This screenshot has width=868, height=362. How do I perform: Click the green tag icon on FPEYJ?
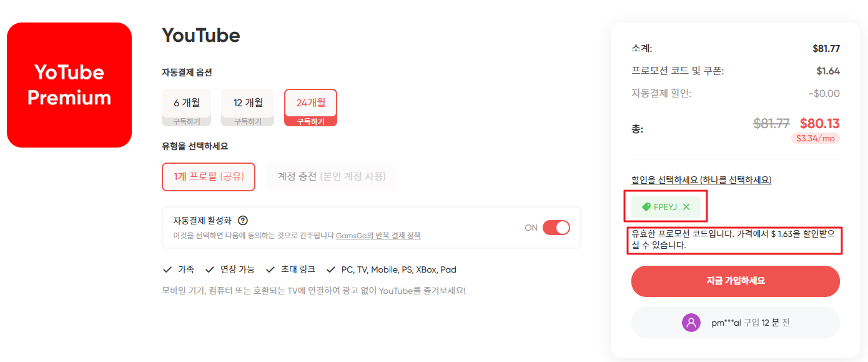(646, 207)
